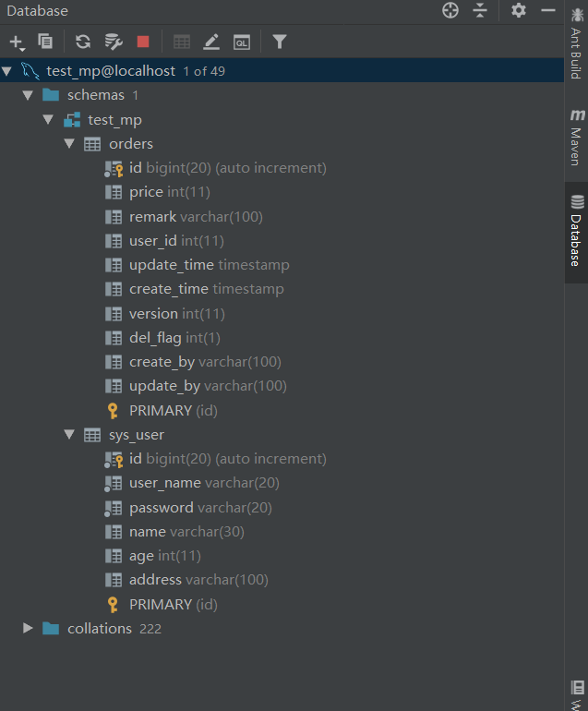Refresh the database with the Refresh icon

tap(83, 42)
